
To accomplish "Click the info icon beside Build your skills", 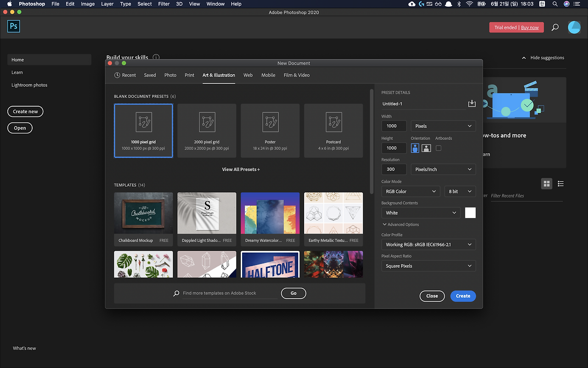I will point(156,57).
